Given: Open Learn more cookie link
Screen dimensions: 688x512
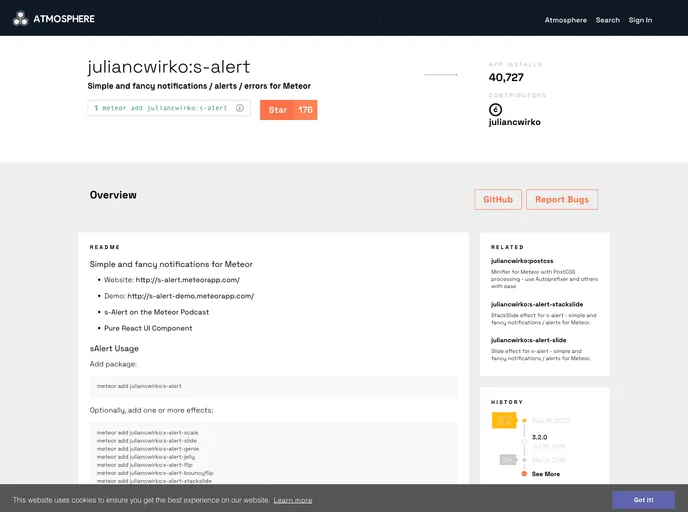Looking at the screenshot, I should click(x=293, y=500).
